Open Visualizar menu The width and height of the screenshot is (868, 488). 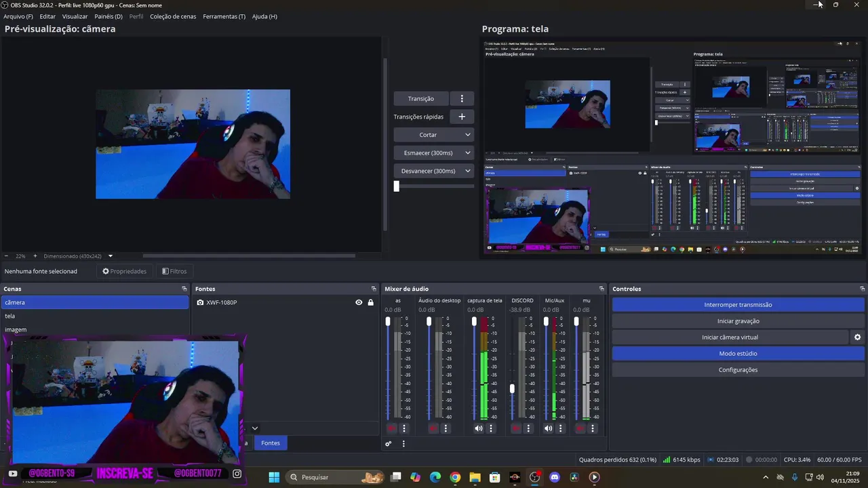(75, 16)
